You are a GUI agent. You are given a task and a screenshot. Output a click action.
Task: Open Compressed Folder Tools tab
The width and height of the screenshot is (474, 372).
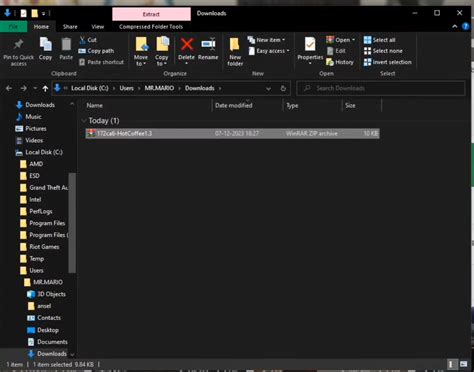pos(151,27)
